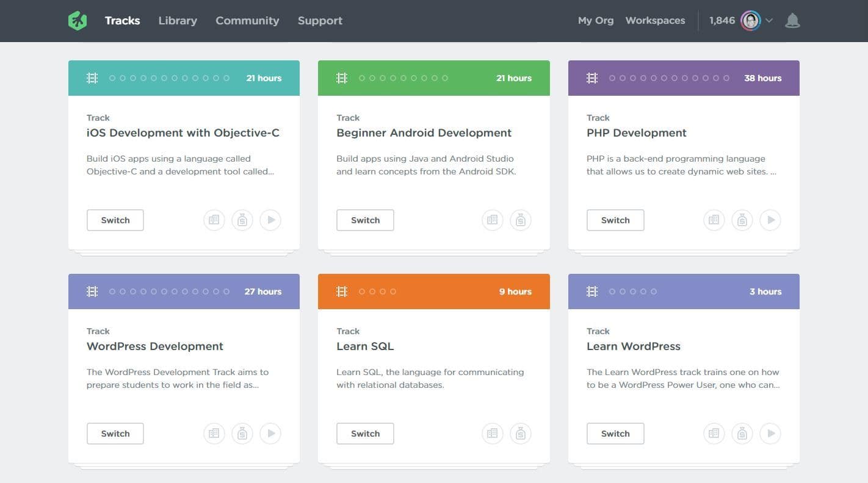Click description starting 'Build apps using Java'

point(427,165)
